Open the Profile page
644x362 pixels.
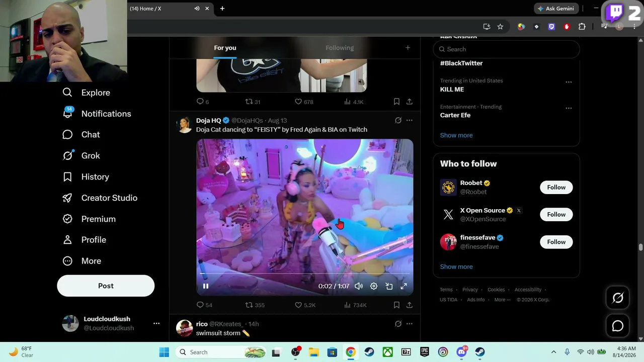click(x=84, y=240)
